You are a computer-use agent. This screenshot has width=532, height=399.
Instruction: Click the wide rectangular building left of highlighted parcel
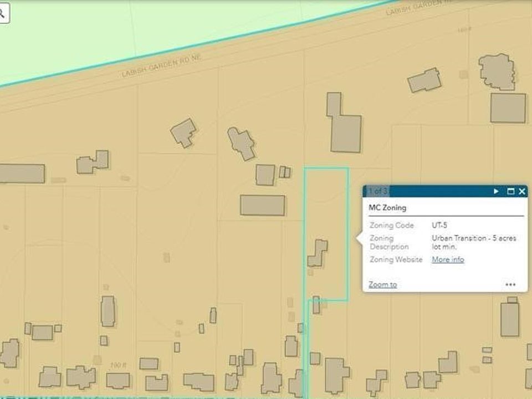pyautogui.click(x=262, y=205)
